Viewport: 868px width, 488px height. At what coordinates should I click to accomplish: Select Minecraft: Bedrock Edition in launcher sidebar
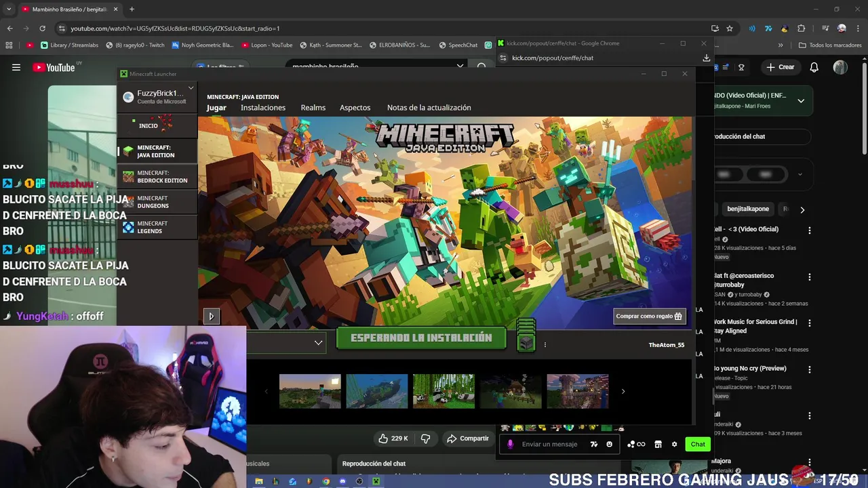coord(157,177)
